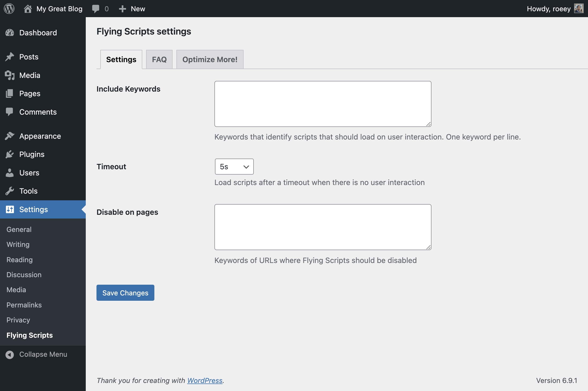Click inside the Disable on pages textarea
The image size is (588, 391).
click(x=323, y=227)
